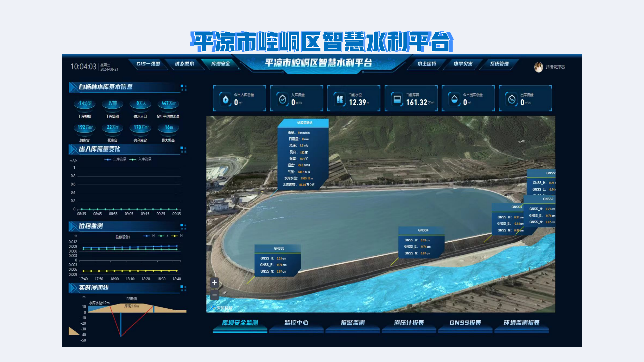Expand the 位移监测 panel grid icon
Screen dimensions: 644x362
(x=183, y=227)
